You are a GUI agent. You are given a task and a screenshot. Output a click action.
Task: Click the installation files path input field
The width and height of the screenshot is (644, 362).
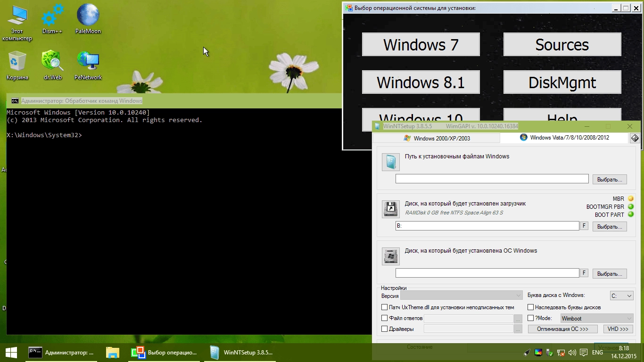tap(492, 179)
